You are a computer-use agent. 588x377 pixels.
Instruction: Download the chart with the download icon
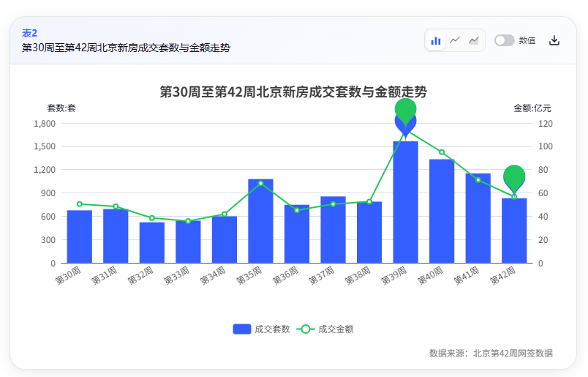click(x=554, y=40)
